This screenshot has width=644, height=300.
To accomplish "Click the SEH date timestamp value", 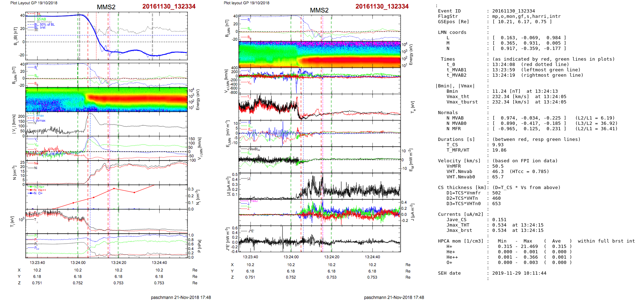I will coord(519,273).
